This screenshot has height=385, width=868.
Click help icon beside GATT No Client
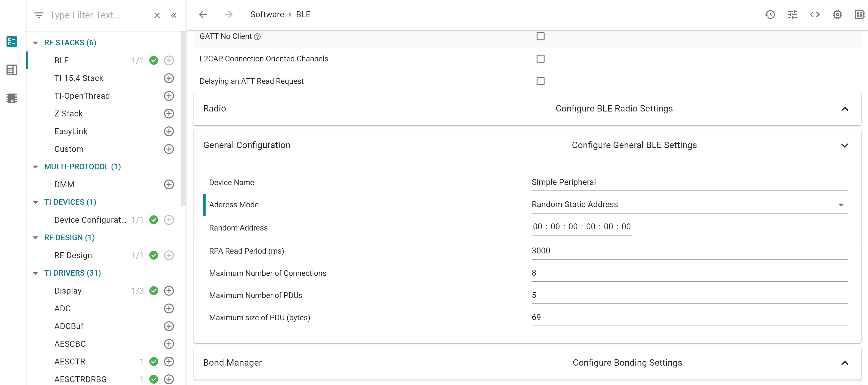tap(257, 37)
